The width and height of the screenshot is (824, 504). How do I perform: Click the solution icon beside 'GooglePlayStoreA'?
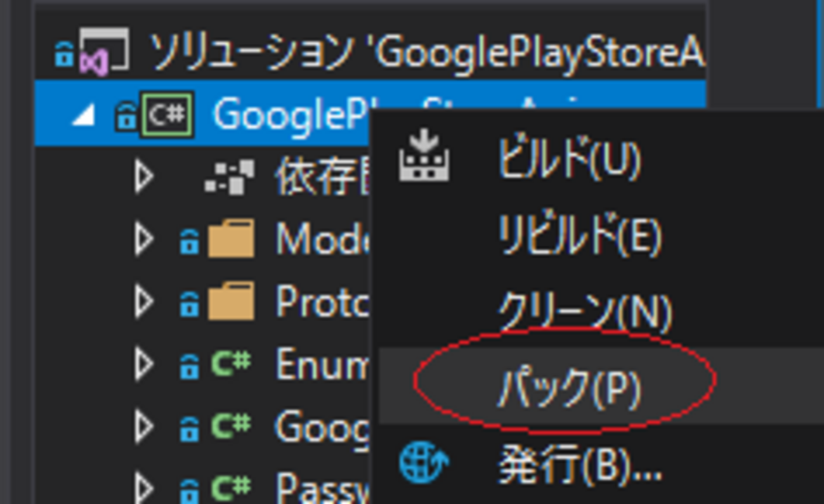tap(104, 52)
